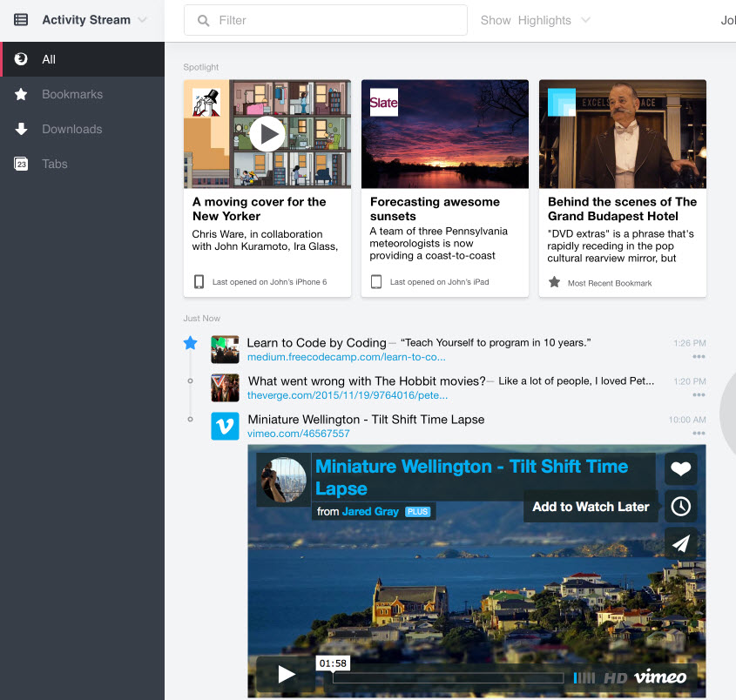
Task: Open the vimeo.com/46567557 link
Action: (299, 434)
